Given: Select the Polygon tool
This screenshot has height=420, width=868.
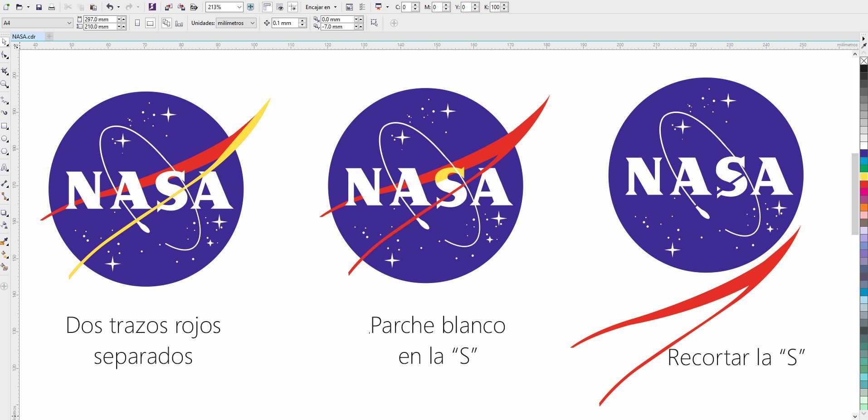Looking at the screenshot, I should point(5,151).
